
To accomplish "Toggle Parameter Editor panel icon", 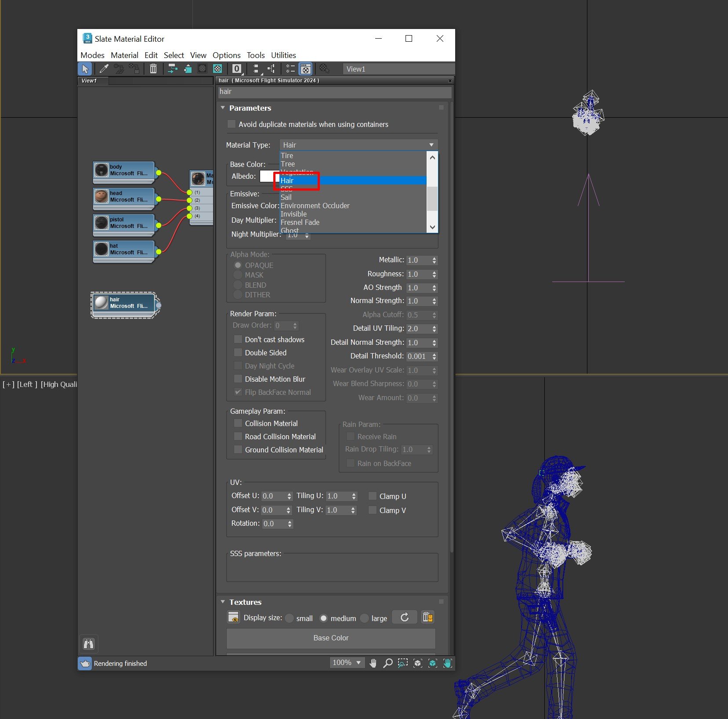I will (x=305, y=69).
